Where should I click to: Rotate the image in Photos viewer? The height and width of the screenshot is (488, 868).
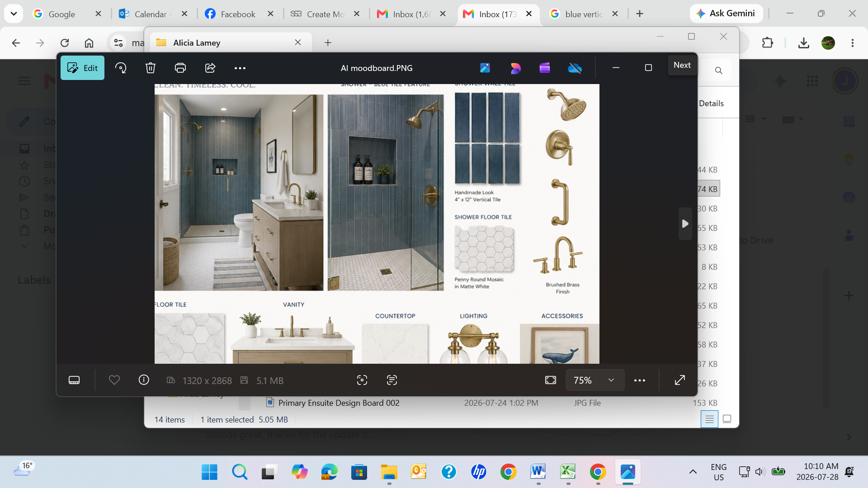tap(121, 68)
